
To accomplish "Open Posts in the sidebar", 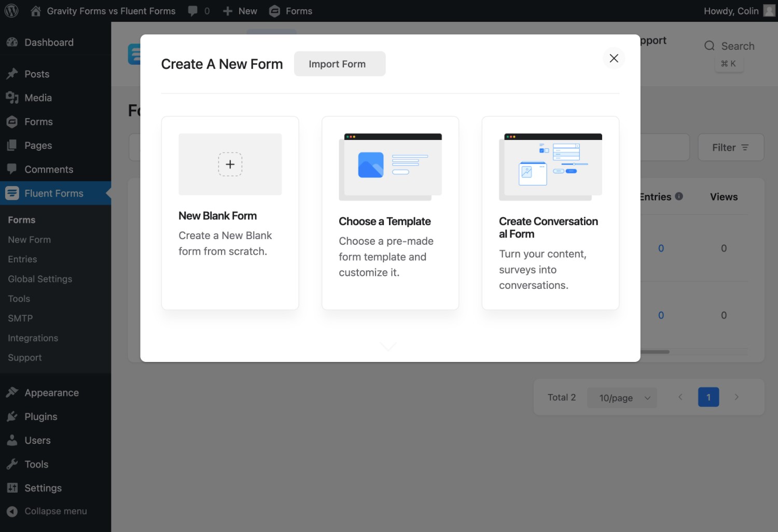I will (x=37, y=74).
